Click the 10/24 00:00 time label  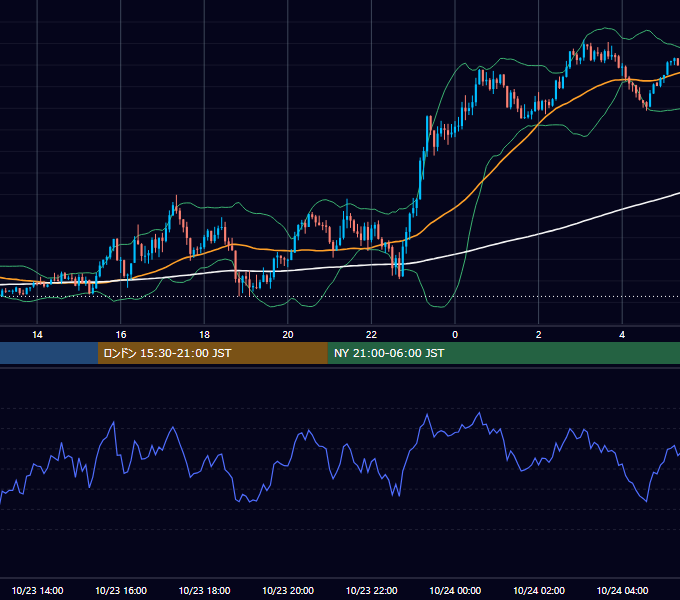pyautogui.click(x=455, y=590)
